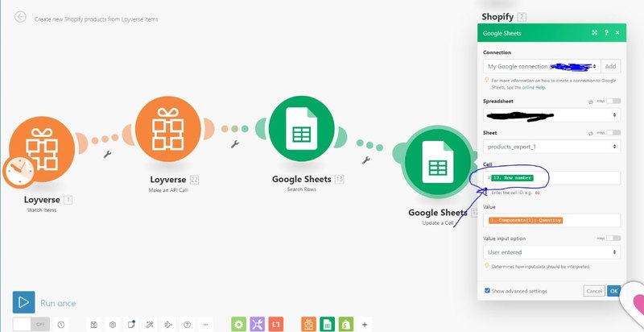Open the schedule clock icon in bottom bar
This screenshot has height=332, width=644.
pyautogui.click(x=61, y=324)
